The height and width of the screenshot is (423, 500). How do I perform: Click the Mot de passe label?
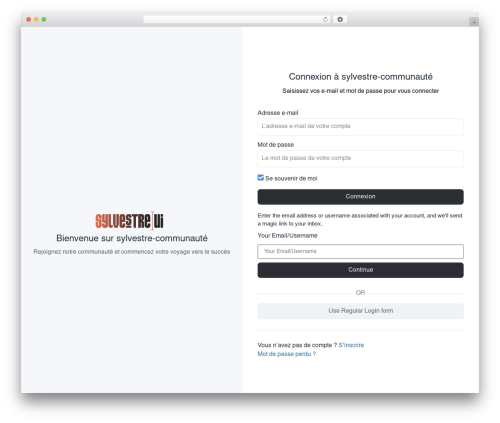[x=276, y=145]
